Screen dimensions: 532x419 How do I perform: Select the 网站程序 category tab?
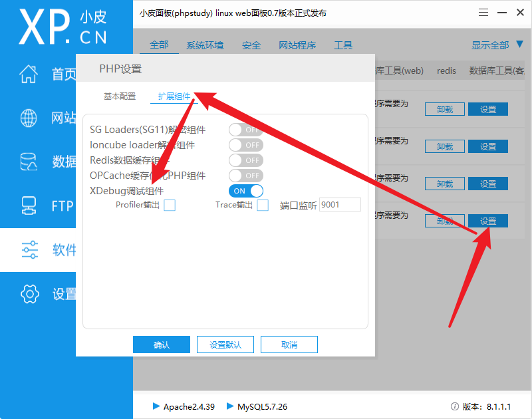tap(297, 45)
